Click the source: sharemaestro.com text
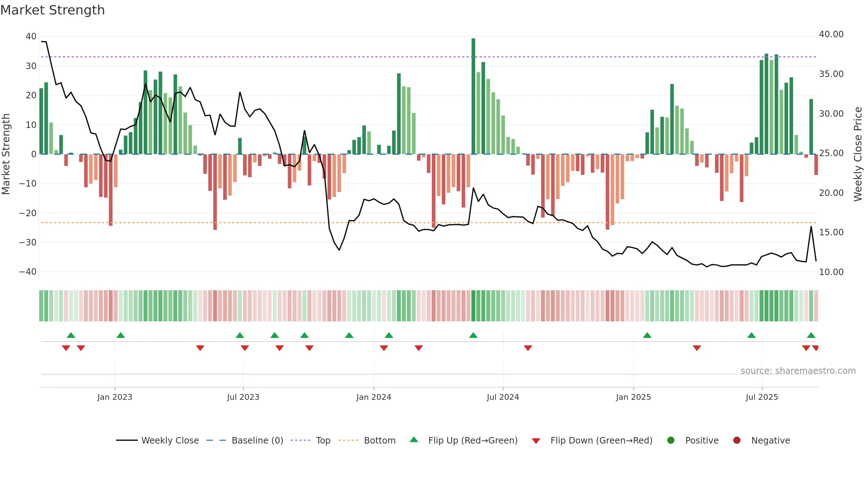The width and height of the screenshot is (868, 488). (798, 371)
